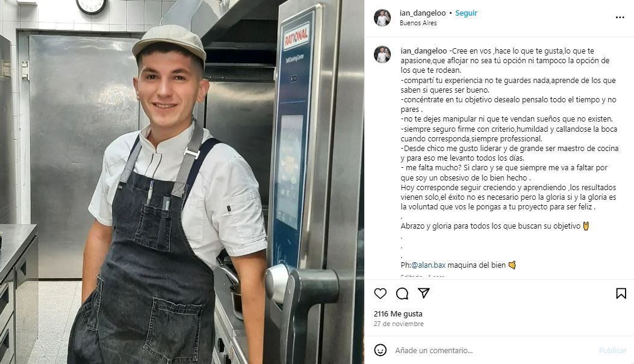Open the @alan.bax mention link
Image resolution: width=634 pixels, height=364 pixels.
pos(428,265)
